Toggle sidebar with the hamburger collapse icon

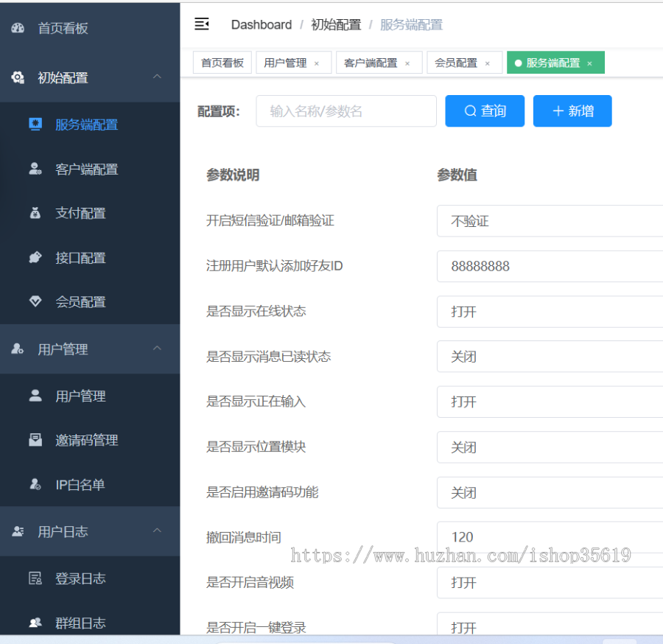coord(202,24)
